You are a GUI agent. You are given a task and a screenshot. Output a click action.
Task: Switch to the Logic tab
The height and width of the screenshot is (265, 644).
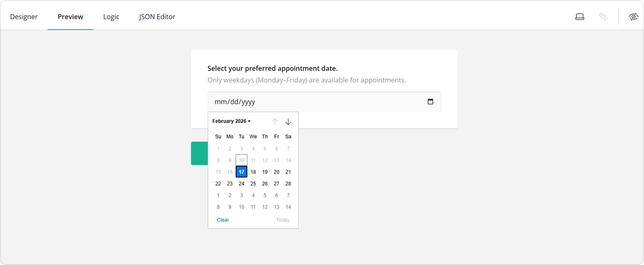pyautogui.click(x=111, y=17)
